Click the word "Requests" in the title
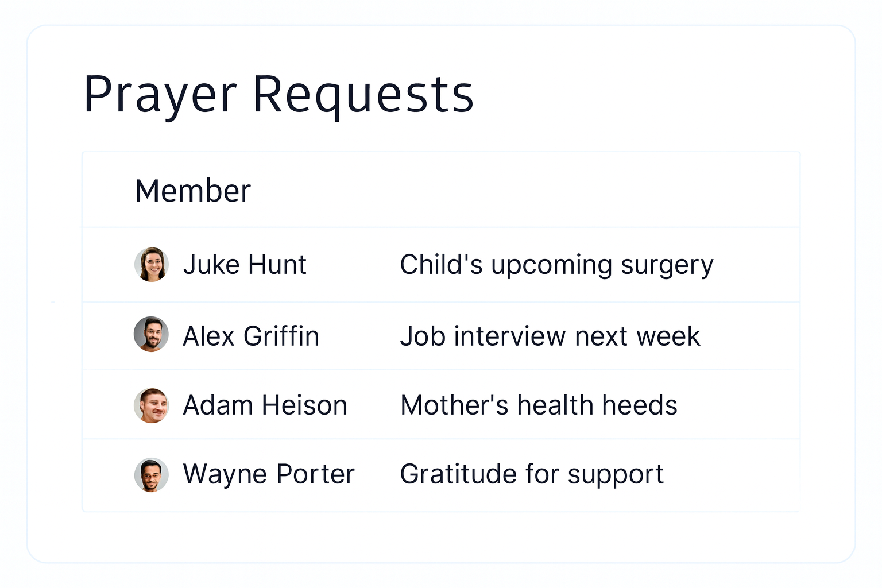The height and width of the screenshot is (588, 882). point(363,94)
